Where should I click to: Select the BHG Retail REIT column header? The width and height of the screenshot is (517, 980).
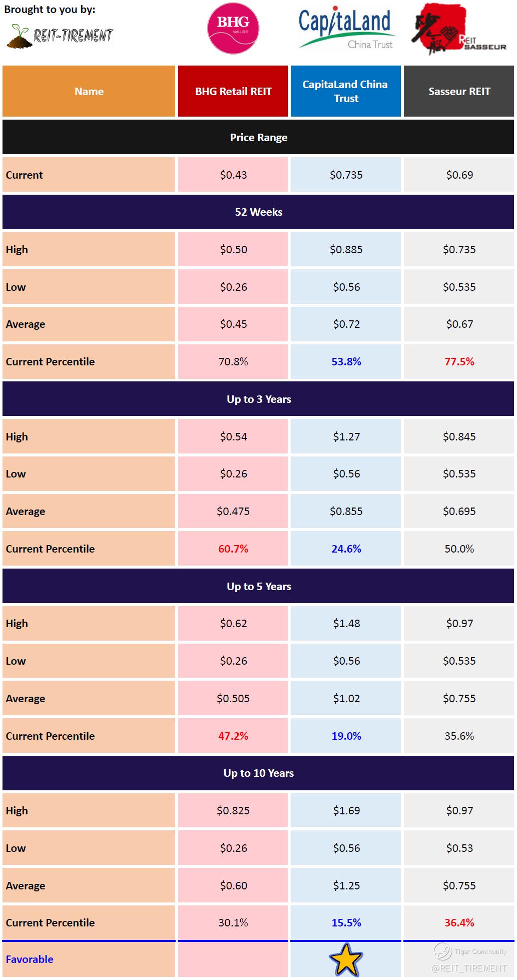pos(233,92)
